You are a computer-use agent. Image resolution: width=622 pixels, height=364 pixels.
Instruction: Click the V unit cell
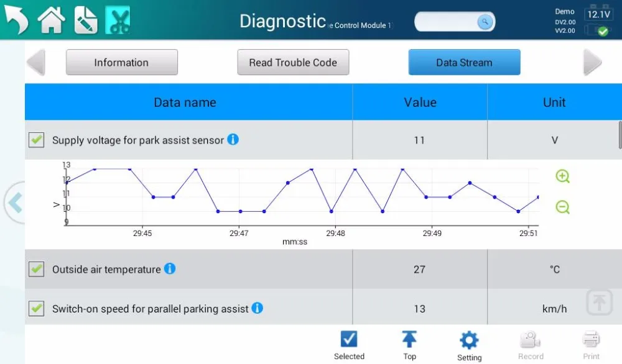[x=555, y=140]
